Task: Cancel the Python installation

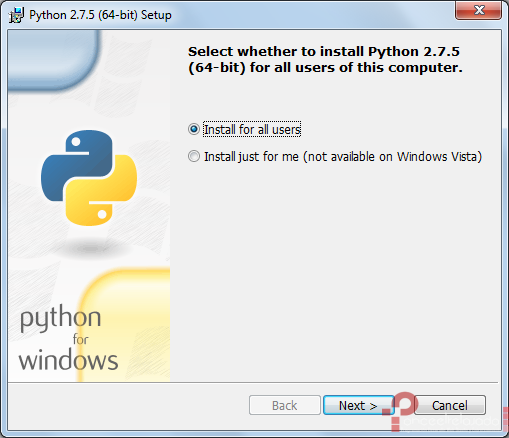Action: coord(450,405)
